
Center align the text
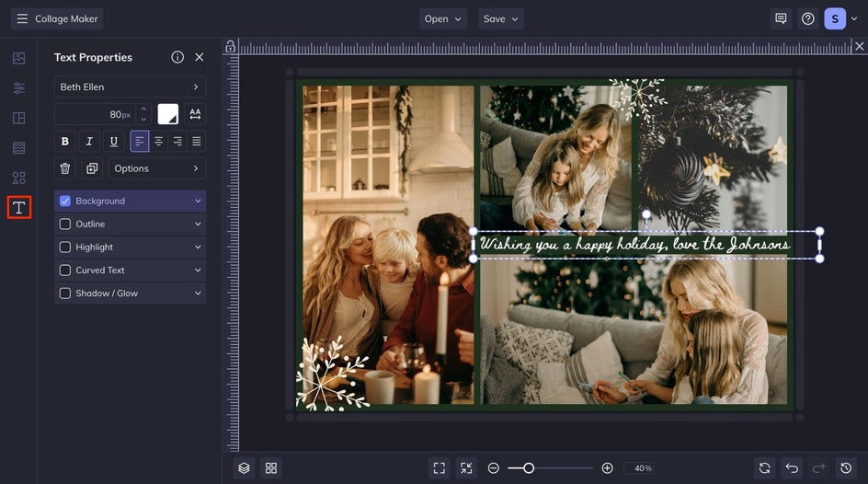(x=159, y=142)
